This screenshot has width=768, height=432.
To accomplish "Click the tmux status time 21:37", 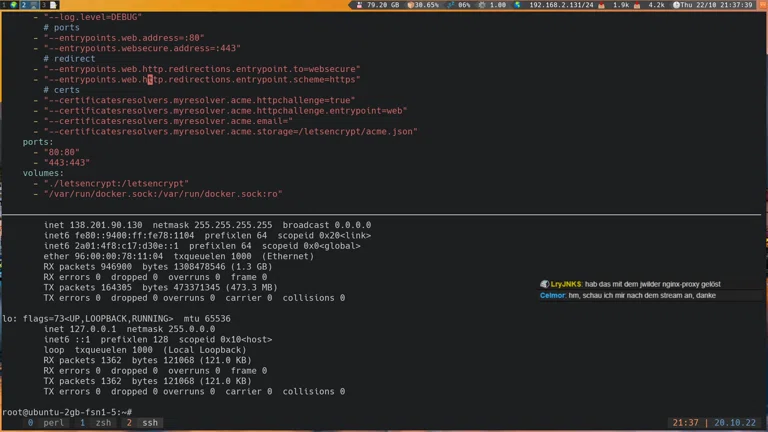I will 686,423.
